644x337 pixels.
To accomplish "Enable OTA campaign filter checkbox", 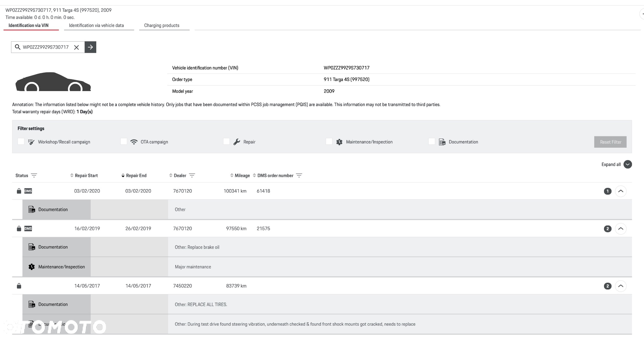I will point(124,142).
